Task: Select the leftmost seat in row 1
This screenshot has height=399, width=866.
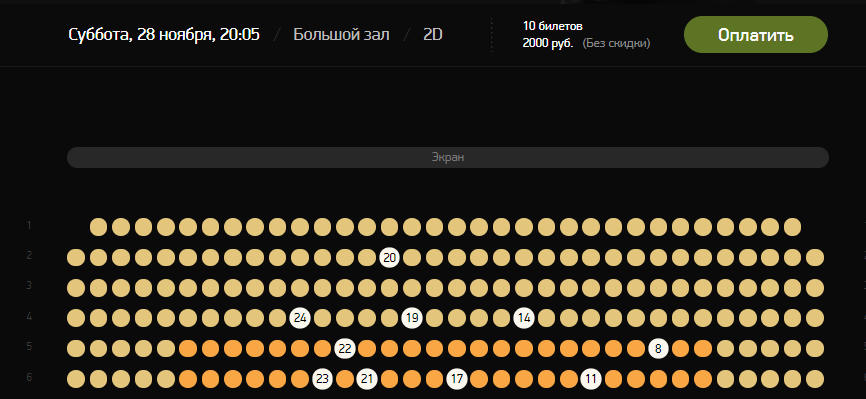Action: coord(98,227)
